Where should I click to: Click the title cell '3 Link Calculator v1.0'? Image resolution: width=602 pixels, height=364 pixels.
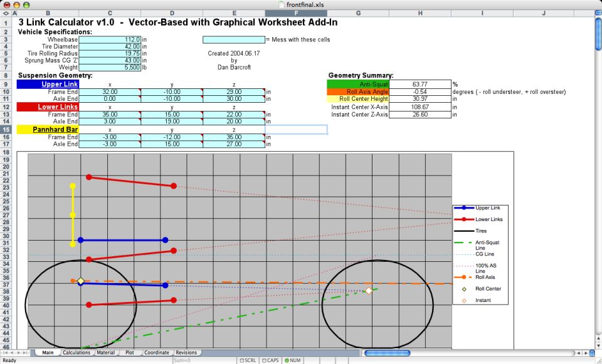(66, 23)
